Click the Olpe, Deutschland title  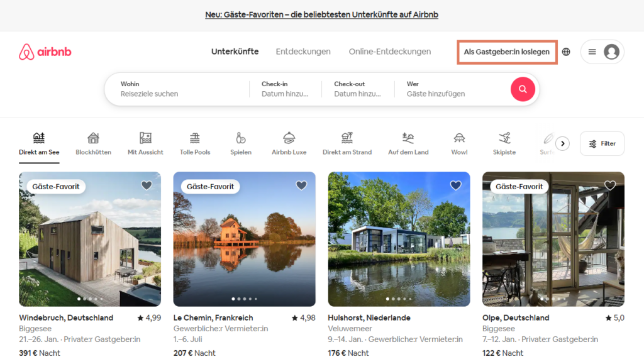pyautogui.click(x=516, y=317)
